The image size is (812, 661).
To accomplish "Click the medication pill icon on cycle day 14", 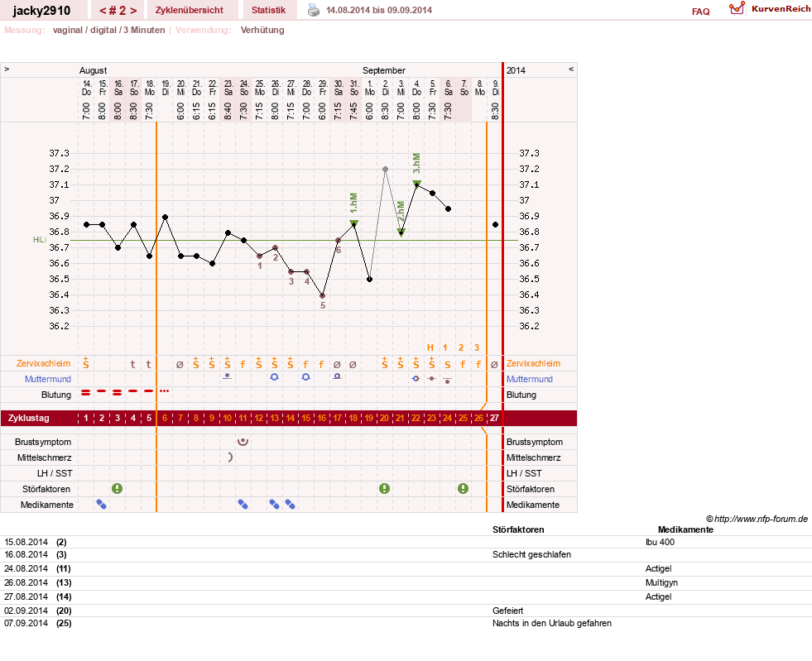I will tap(290, 504).
